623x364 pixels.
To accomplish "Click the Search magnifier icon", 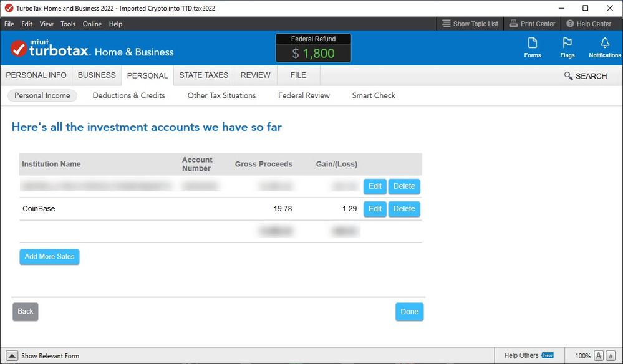I will [568, 76].
